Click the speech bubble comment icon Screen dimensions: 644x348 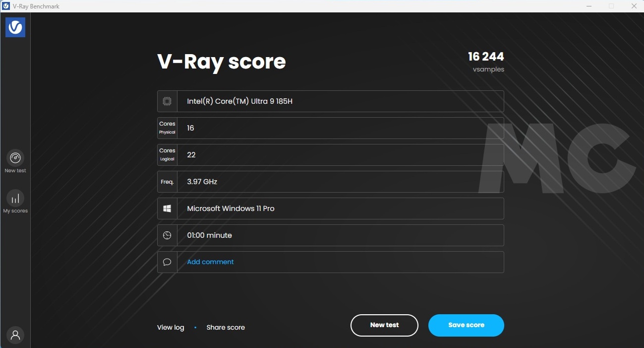coord(167,262)
